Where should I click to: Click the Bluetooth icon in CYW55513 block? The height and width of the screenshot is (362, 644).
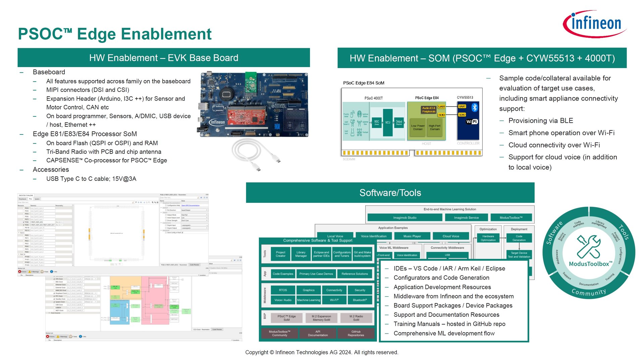click(x=474, y=107)
